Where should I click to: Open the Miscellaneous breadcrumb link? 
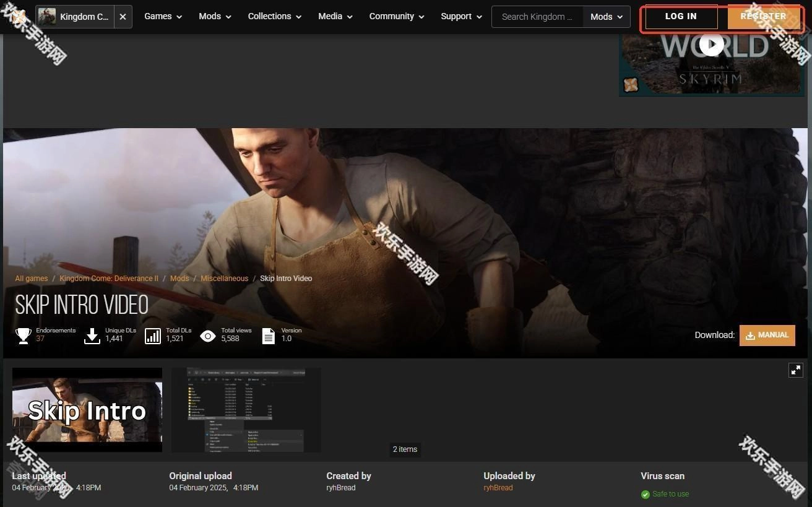tap(224, 279)
